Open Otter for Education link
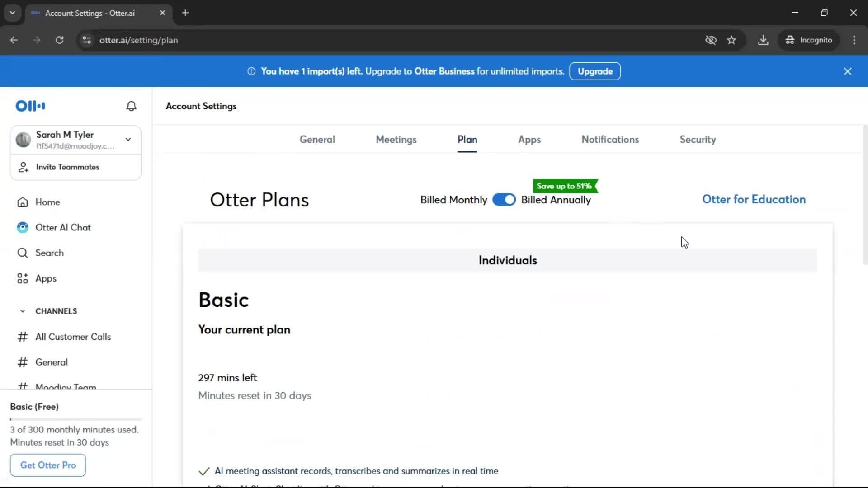 pos(754,199)
